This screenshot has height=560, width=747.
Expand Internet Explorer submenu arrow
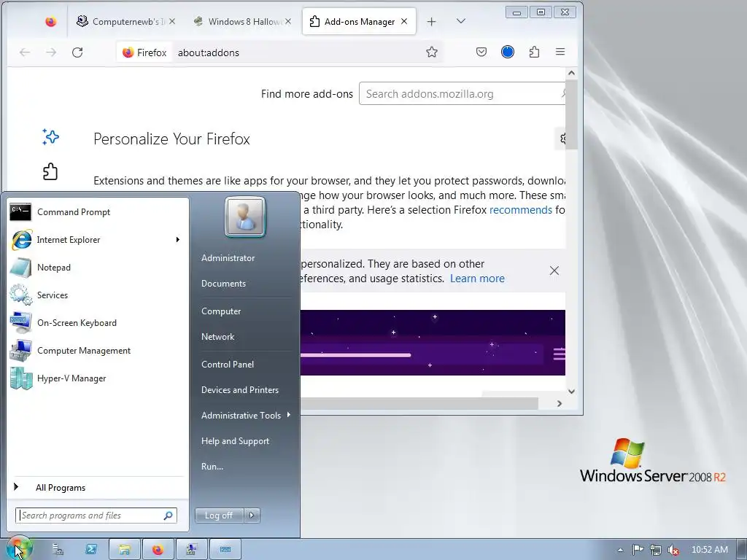coord(178,239)
